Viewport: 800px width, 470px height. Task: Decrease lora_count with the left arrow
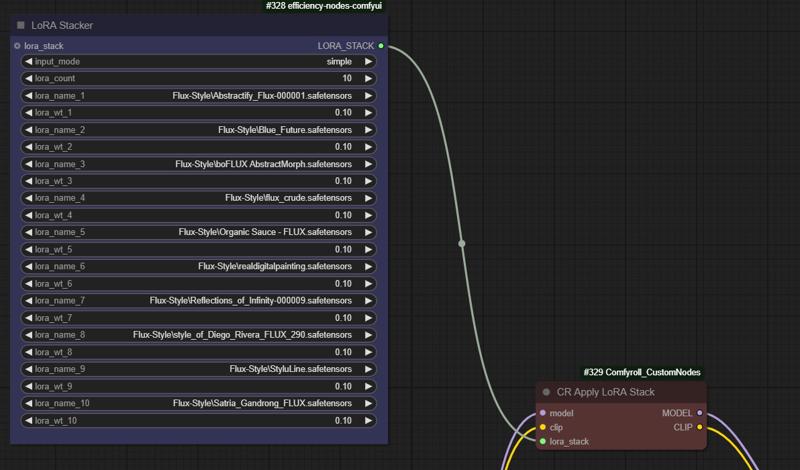point(29,79)
